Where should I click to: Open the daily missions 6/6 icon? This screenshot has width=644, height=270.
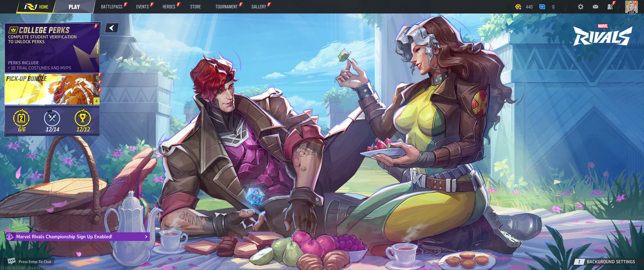[21, 118]
